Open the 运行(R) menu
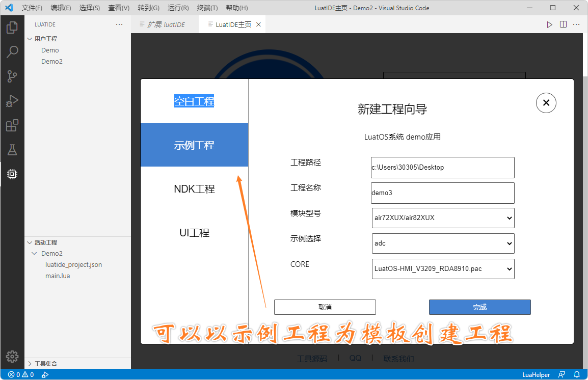The height and width of the screenshot is (380, 588). tap(178, 8)
